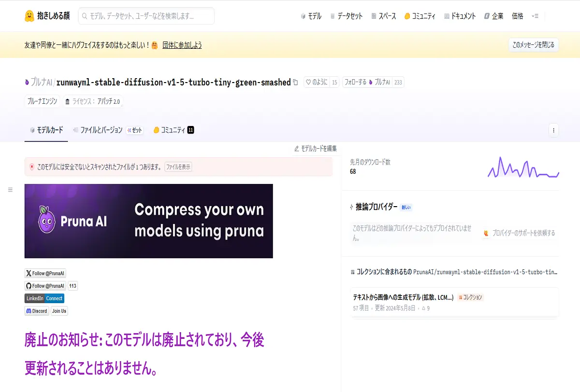Open the ドキュメント nav item
Viewport: 580px width, 392px height.
(x=460, y=16)
